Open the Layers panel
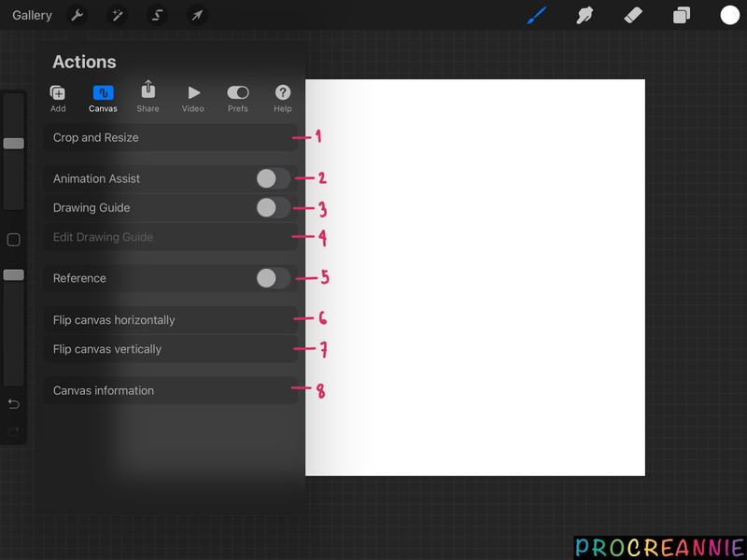747x560 pixels. coord(682,15)
